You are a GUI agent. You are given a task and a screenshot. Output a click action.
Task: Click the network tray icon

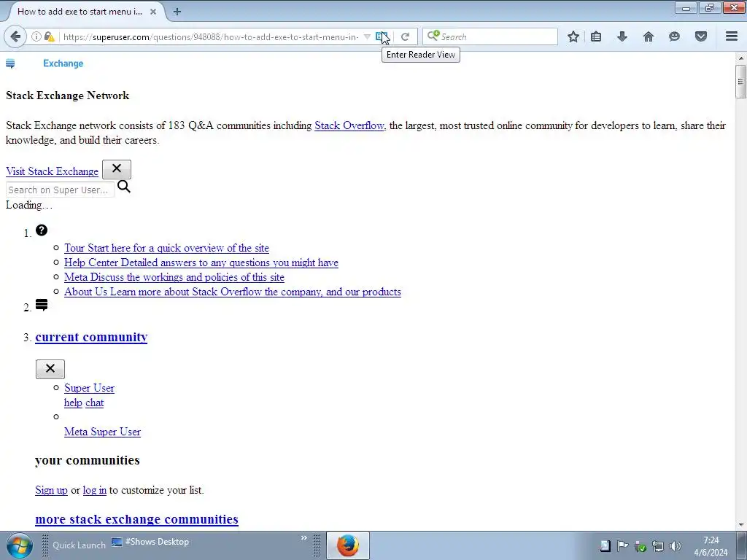pyautogui.click(x=657, y=546)
